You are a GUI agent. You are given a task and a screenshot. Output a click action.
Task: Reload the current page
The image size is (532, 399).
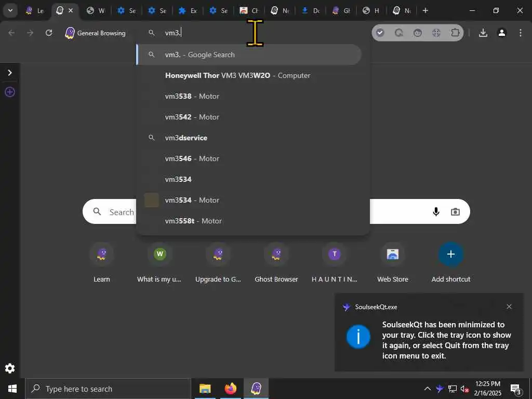(49, 33)
